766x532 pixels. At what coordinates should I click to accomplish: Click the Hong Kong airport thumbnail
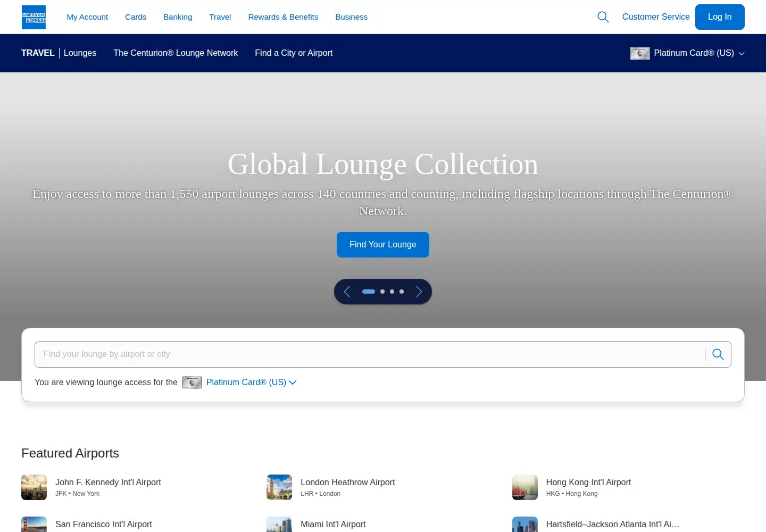pos(525,487)
